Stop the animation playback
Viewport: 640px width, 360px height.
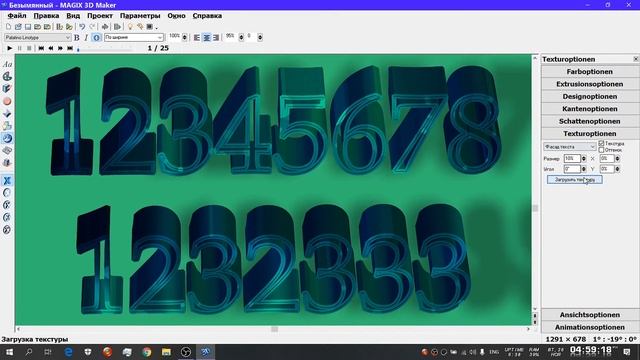pyautogui.click(x=29, y=48)
